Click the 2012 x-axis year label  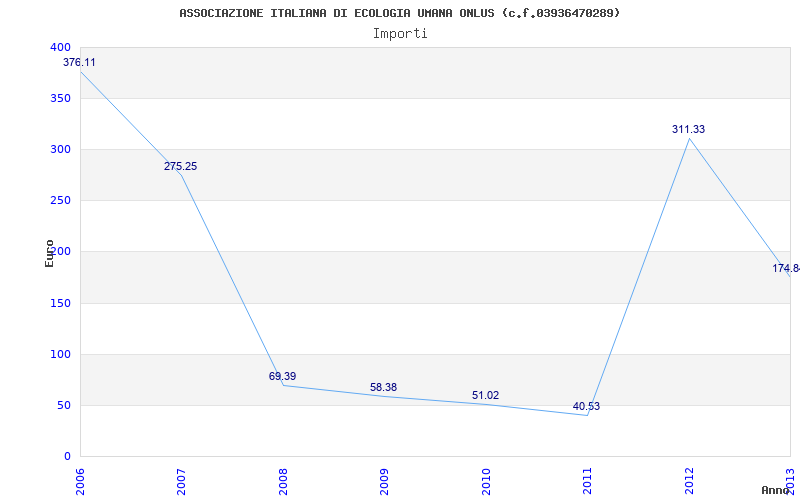click(x=689, y=481)
